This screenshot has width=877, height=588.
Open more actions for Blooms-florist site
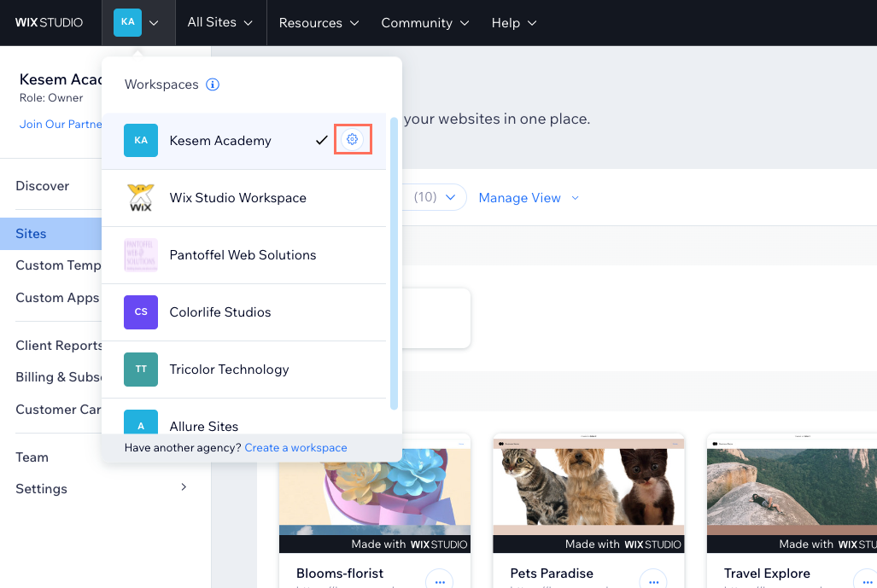pyautogui.click(x=440, y=579)
